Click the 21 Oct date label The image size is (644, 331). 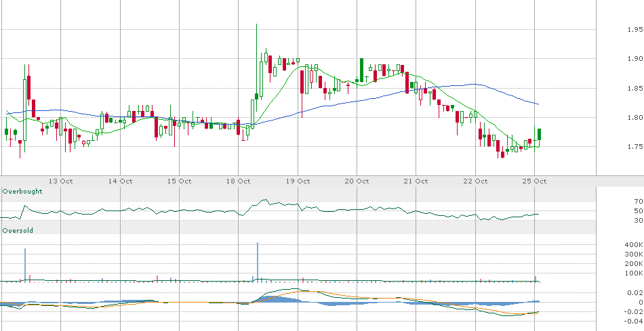coord(416,181)
